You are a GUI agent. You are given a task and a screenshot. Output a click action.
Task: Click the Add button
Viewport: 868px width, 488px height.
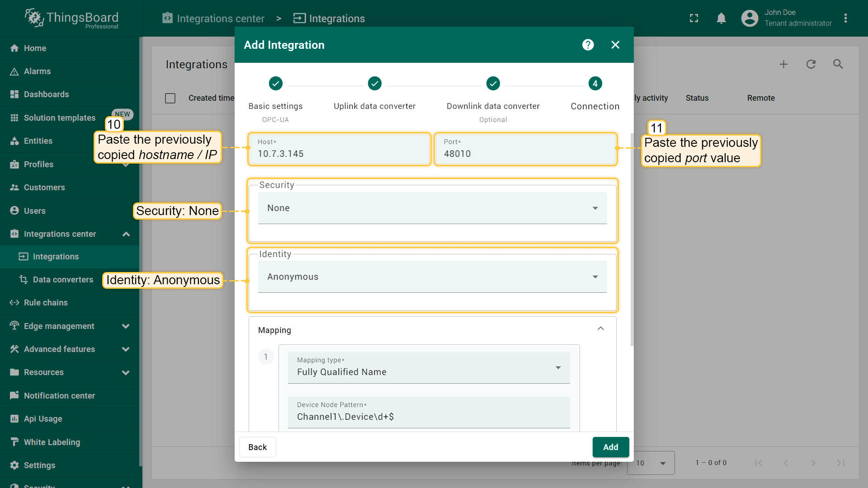coord(610,447)
